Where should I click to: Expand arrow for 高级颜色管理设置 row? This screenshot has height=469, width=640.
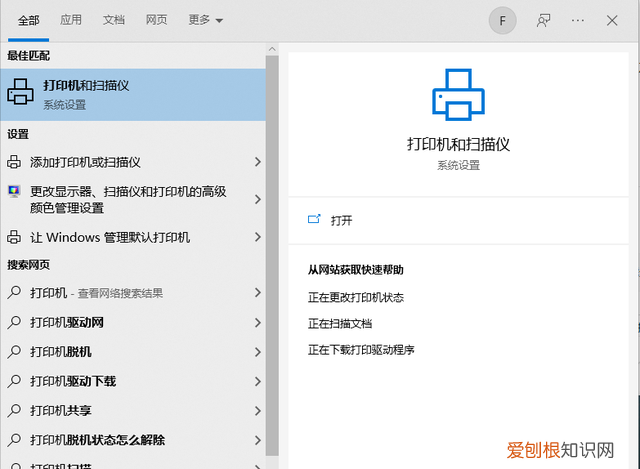tap(258, 199)
